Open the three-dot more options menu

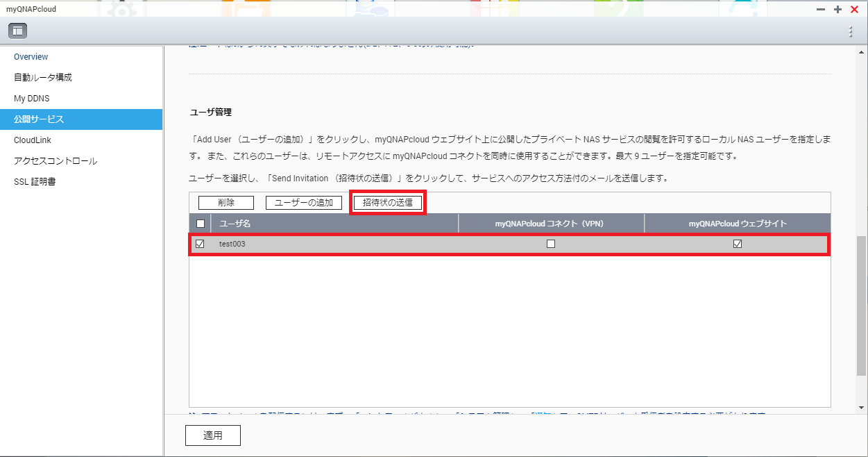(x=851, y=31)
